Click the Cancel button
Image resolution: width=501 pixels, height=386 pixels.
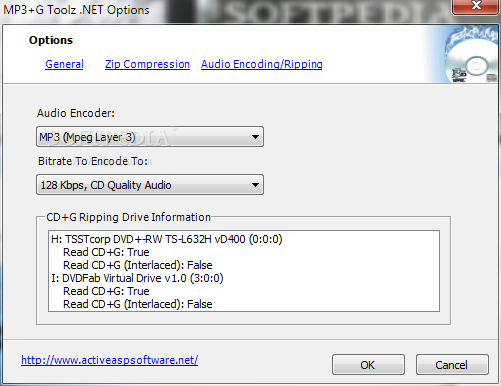tap(452, 365)
